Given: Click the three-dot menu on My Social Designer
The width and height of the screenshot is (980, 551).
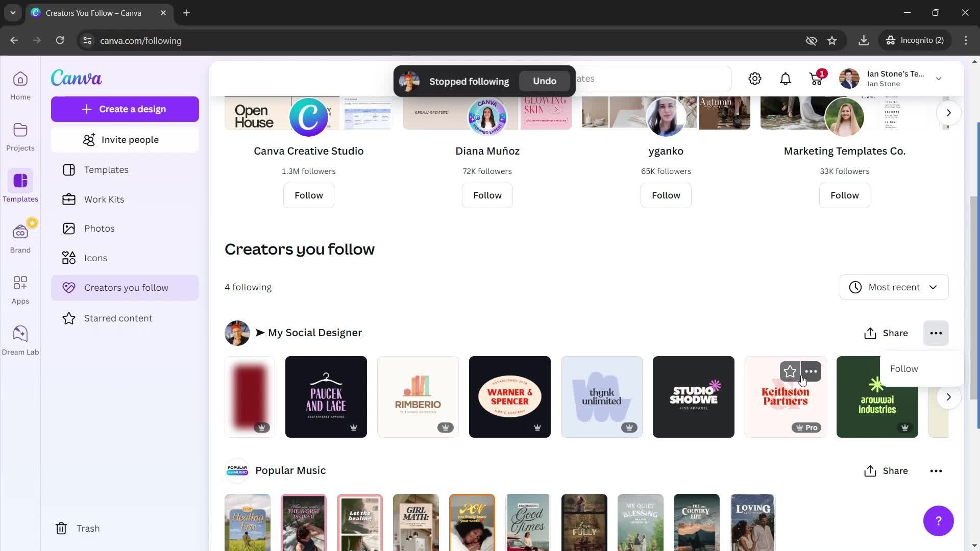Looking at the screenshot, I should (936, 332).
